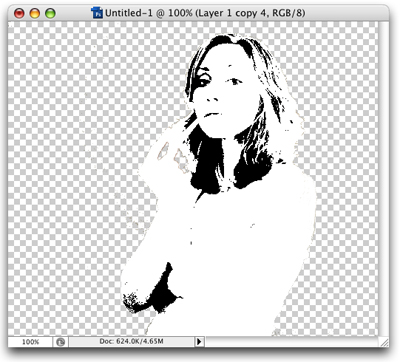Close the Untitled-1 document window
The image size is (400, 362).
pos(19,13)
